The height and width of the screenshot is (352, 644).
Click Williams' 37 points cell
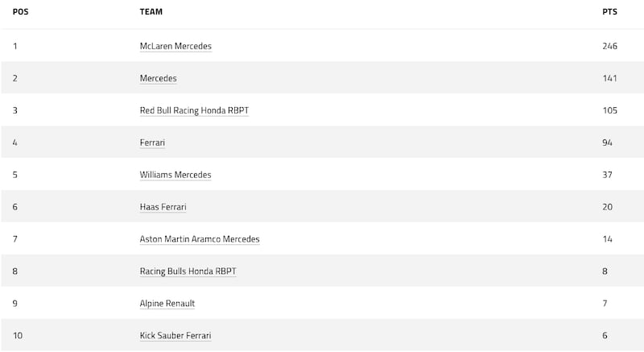click(x=607, y=175)
